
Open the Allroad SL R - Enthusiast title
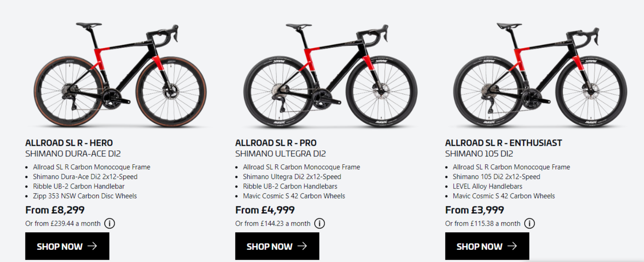(503, 143)
